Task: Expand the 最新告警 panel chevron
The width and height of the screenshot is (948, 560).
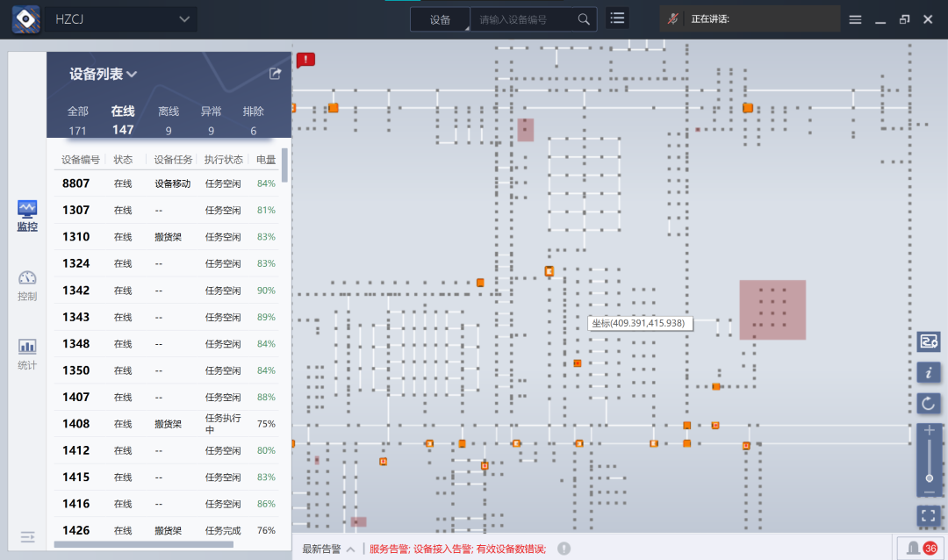Action: click(350, 549)
